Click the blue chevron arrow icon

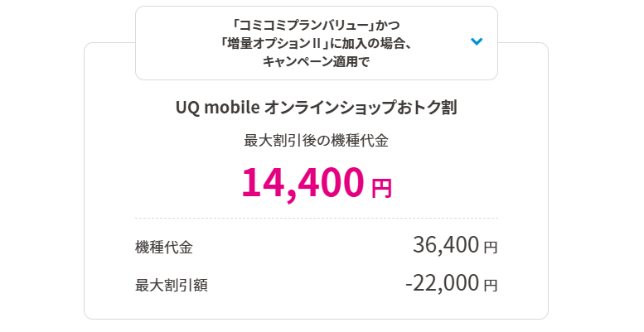(477, 41)
